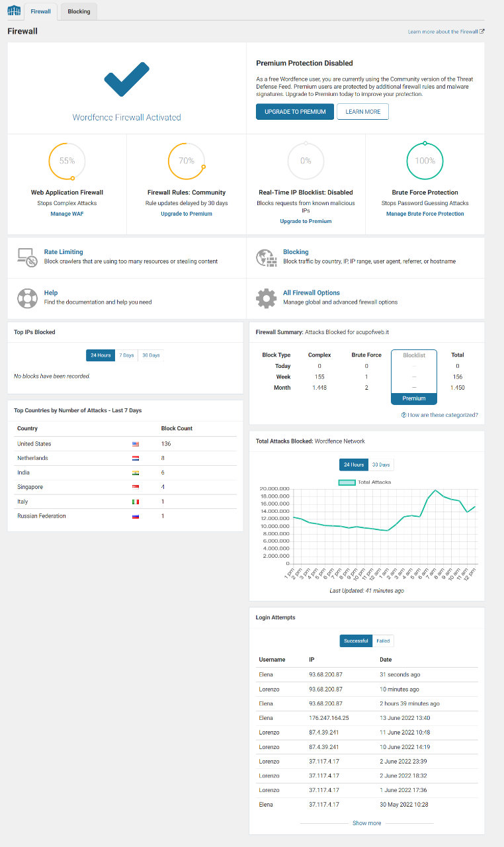Viewport: 504px width, 847px height.
Task: Click the Help lifebuoy icon
Action: (26, 297)
